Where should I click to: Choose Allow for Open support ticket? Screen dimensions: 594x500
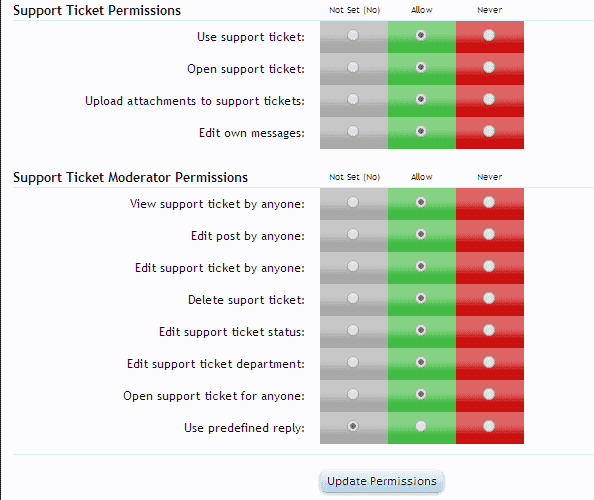click(x=421, y=67)
